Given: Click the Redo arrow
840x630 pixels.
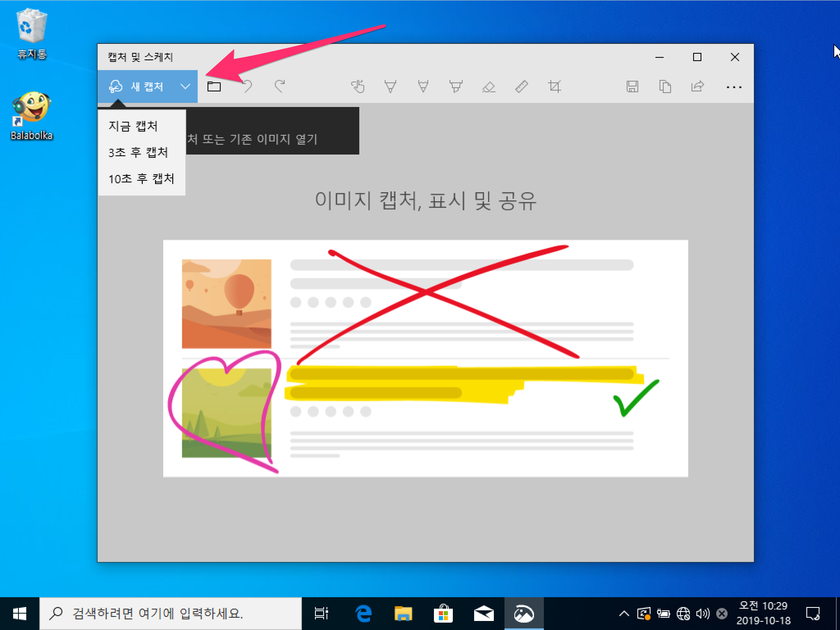Looking at the screenshot, I should tap(280, 86).
